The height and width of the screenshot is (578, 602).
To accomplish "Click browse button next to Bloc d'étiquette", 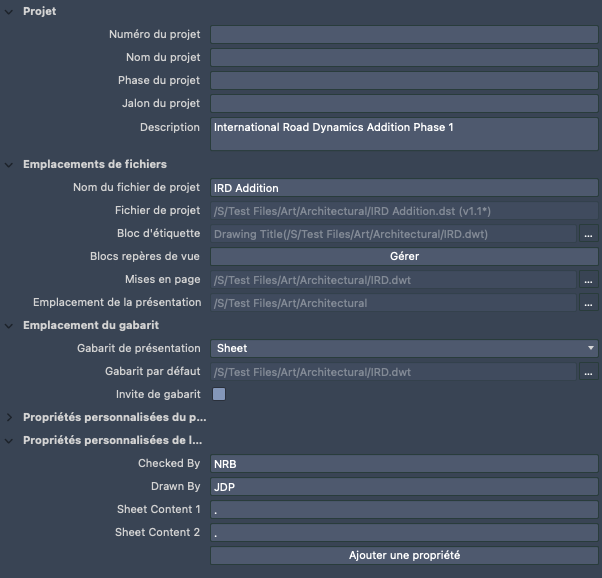I will (589, 234).
